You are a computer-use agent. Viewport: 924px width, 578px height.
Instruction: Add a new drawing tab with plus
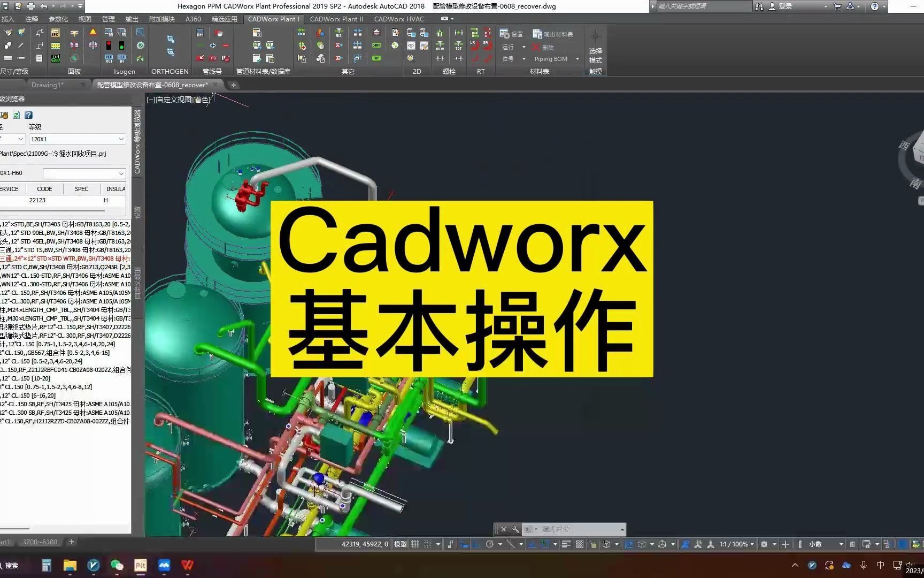point(233,85)
